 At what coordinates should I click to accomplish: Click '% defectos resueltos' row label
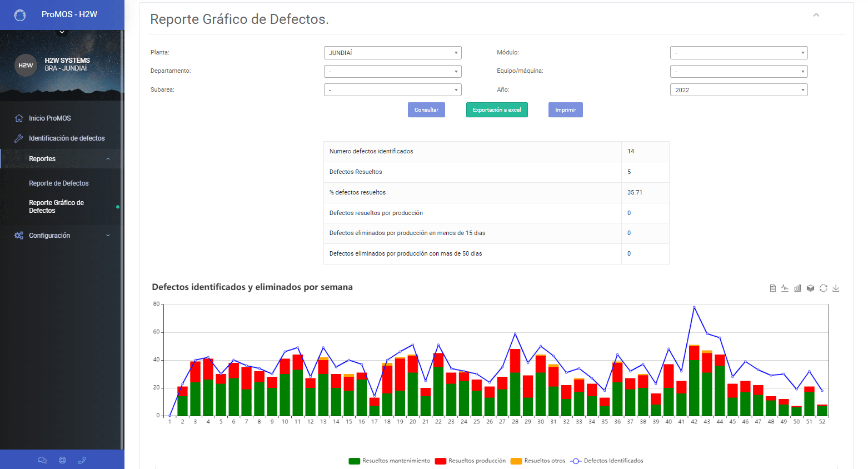click(357, 192)
